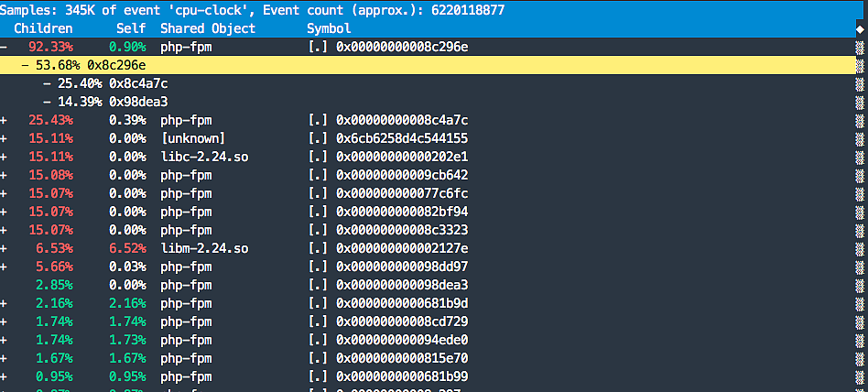
Task: Expand the 5.66% php-fpm row
Action: point(5,267)
